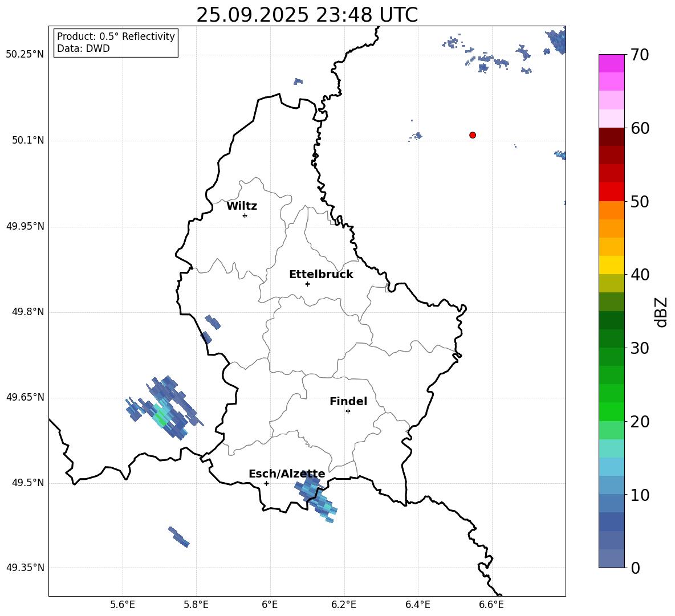Click the bright green colorbar segment above 20
The image size is (675, 616).
tap(612, 411)
